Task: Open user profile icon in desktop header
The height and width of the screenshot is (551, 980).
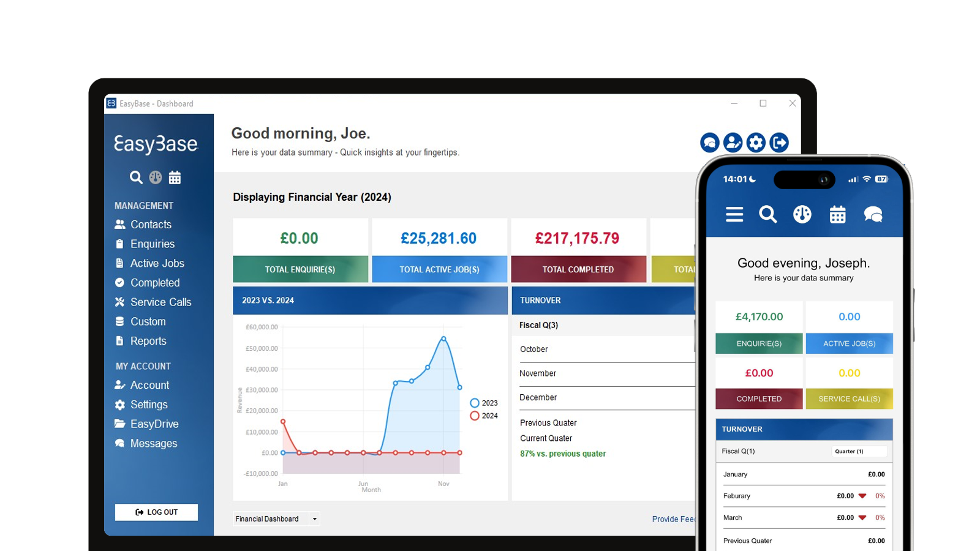Action: pyautogui.click(x=733, y=143)
